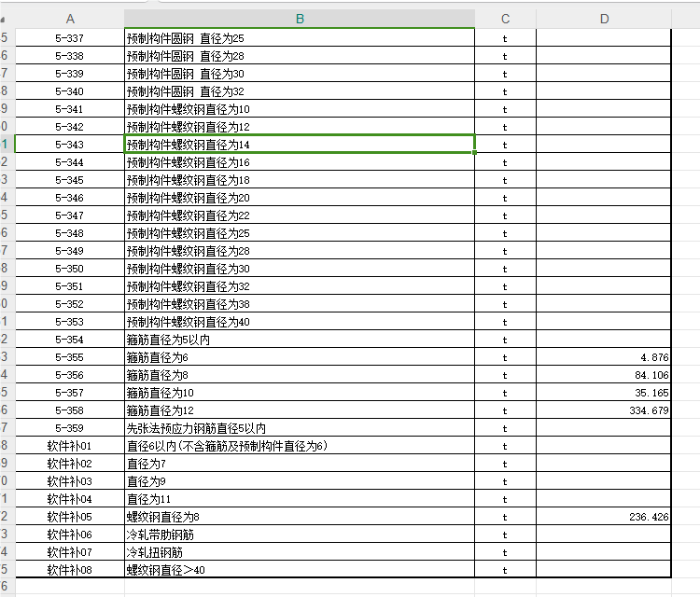Image resolution: width=700 pixels, height=597 pixels.
Task: Click cell with code 5-346
Action: pyautogui.click(x=70, y=198)
